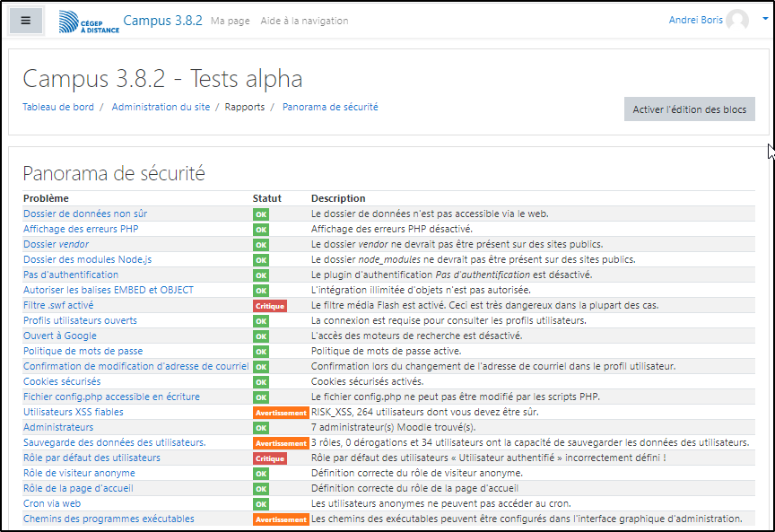The image size is (775, 532).
Task: Click Panorama de sécurité breadcrumb link
Action: tap(330, 107)
